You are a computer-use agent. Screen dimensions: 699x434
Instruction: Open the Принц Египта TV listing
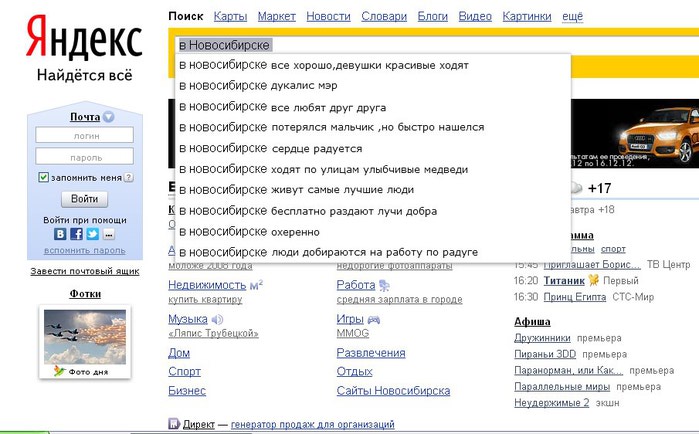(575, 297)
